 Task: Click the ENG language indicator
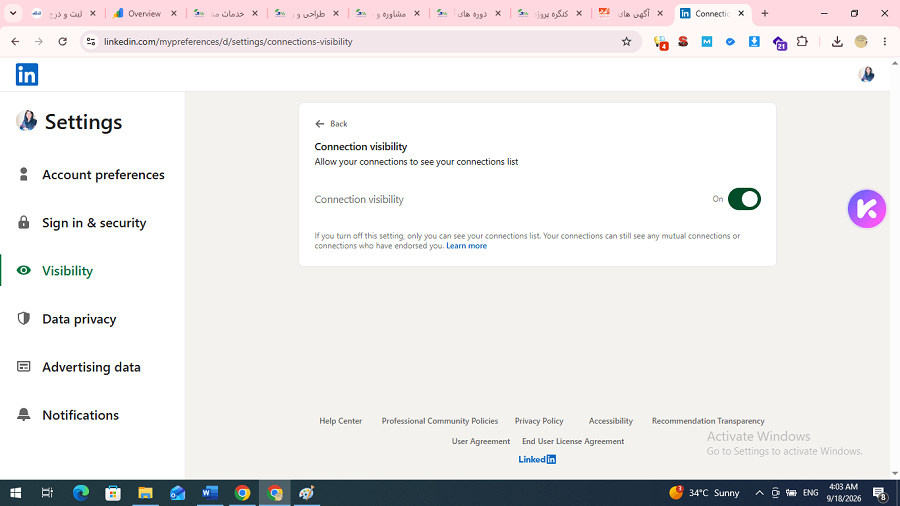pyautogui.click(x=810, y=493)
